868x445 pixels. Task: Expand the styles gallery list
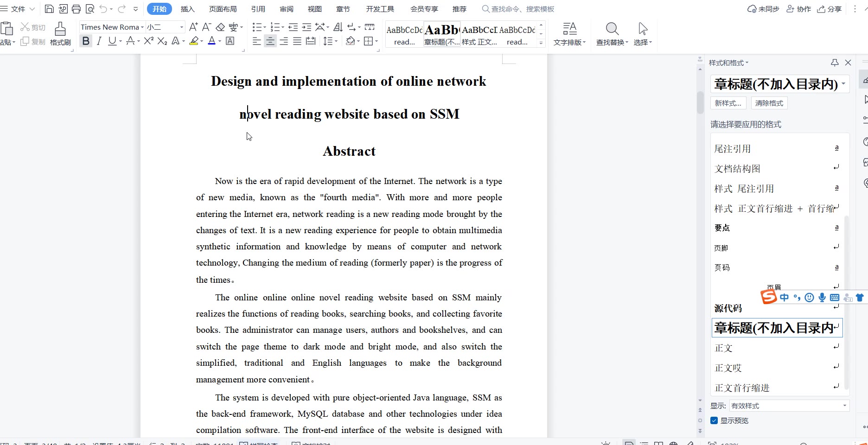pyautogui.click(x=541, y=43)
